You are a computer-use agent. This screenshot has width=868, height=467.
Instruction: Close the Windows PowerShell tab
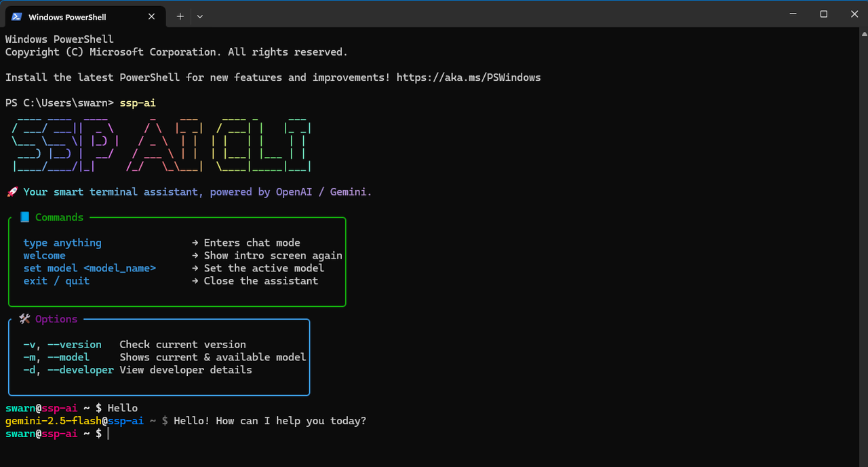[152, 16]
